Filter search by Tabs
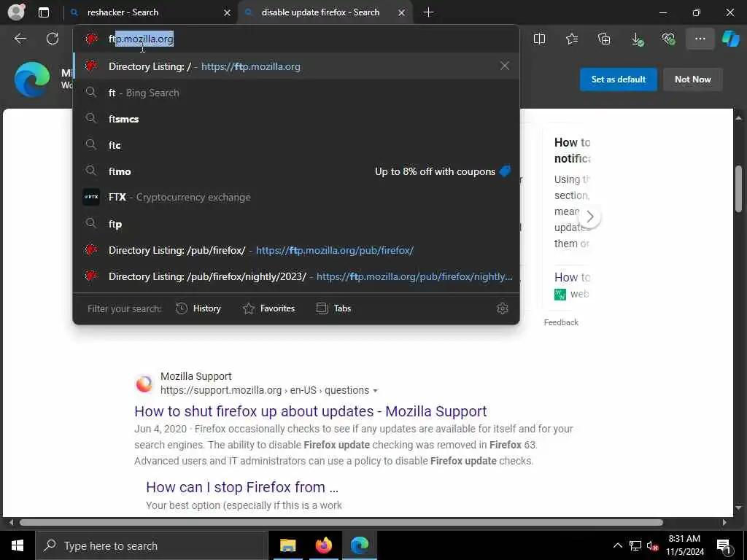This screenshot has height=560, width=747. [x=333, y=308]
